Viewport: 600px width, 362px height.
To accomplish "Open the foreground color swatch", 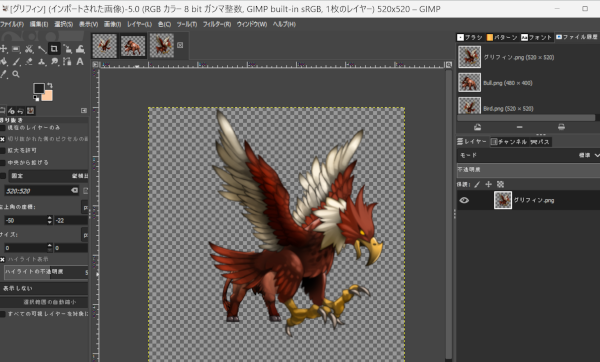I will [x=39, y=88].
